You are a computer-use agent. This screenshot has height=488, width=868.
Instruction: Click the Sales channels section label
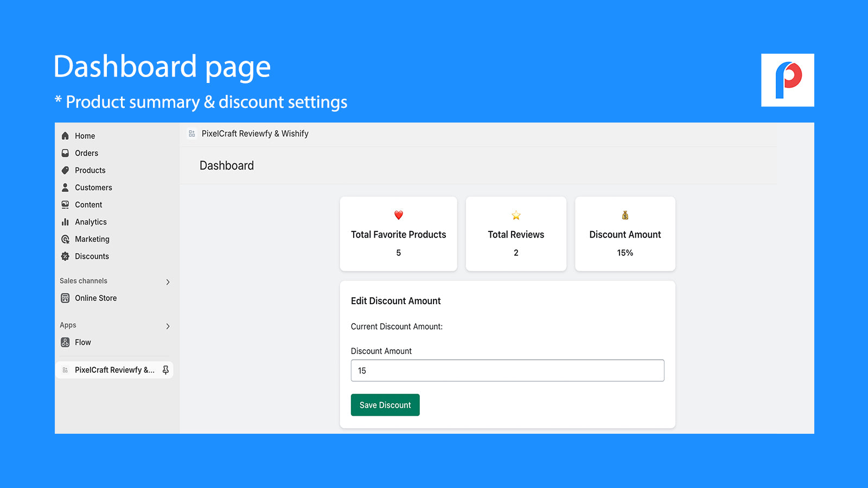click(x=84, y=281)
